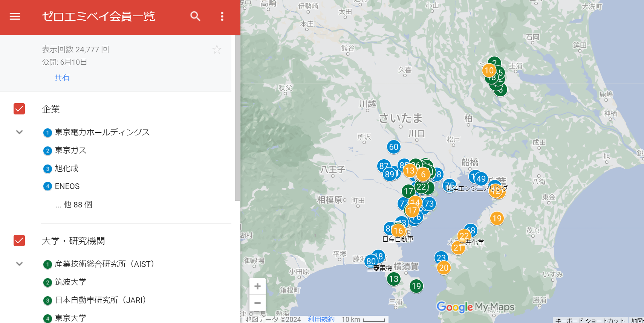Click orange marker 22 near 三井化学
The image size is (644, 323).
pos(463,236)
